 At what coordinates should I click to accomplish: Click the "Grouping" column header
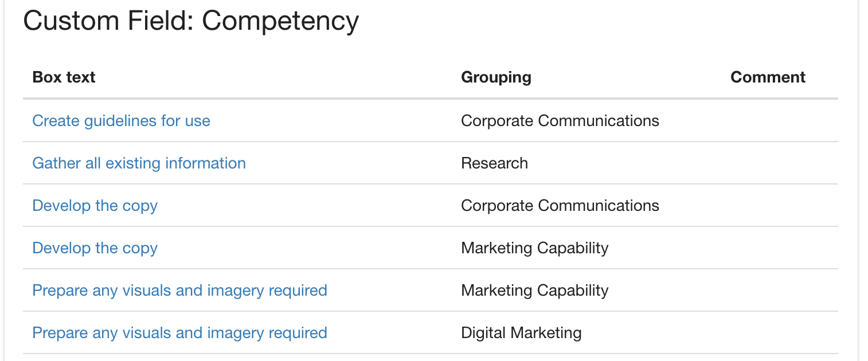point(496,77)
